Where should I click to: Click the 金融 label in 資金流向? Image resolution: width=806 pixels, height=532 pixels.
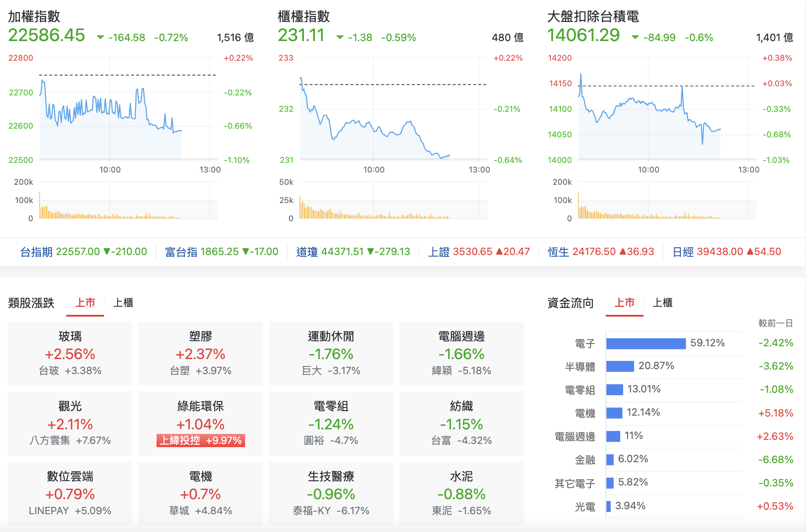point(585,460)
